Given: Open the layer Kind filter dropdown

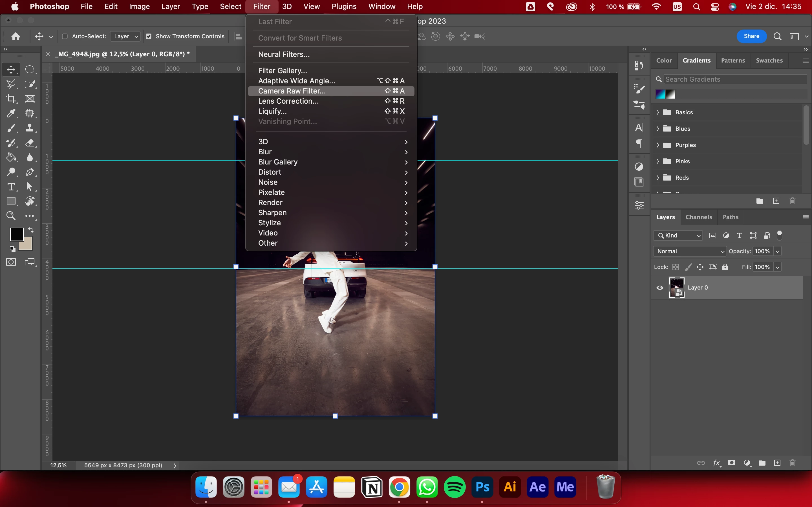Looking at the screenshot, I should [x=678, y=235].
